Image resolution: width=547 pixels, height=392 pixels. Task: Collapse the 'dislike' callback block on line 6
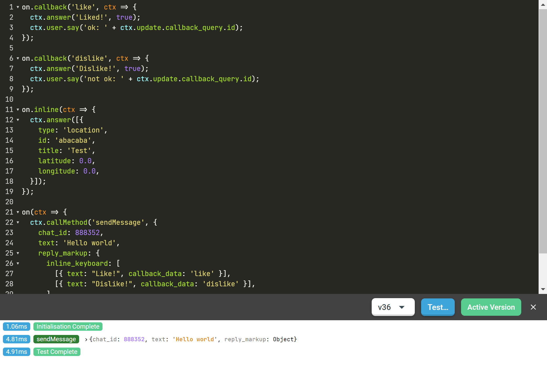click(18, 58)
